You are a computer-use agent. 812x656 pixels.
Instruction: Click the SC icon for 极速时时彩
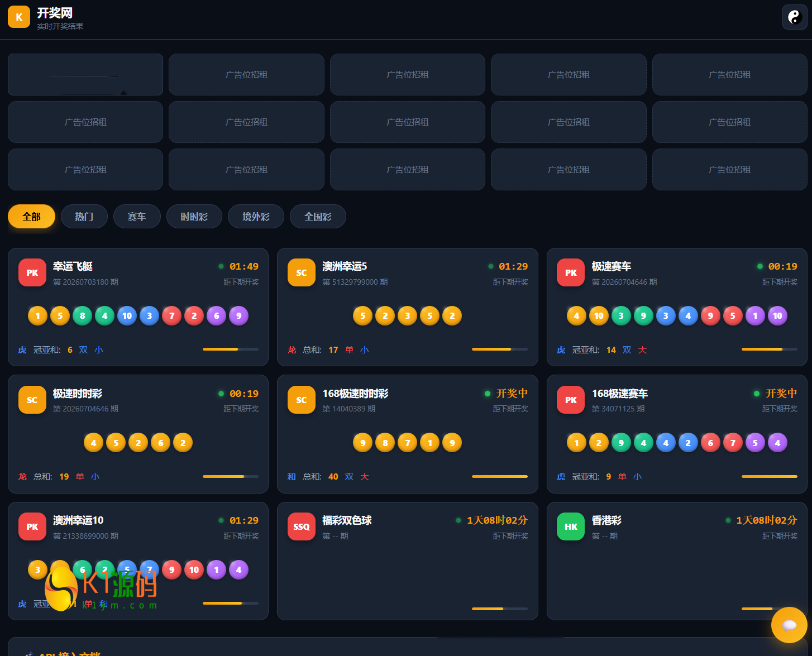(32, 400)
